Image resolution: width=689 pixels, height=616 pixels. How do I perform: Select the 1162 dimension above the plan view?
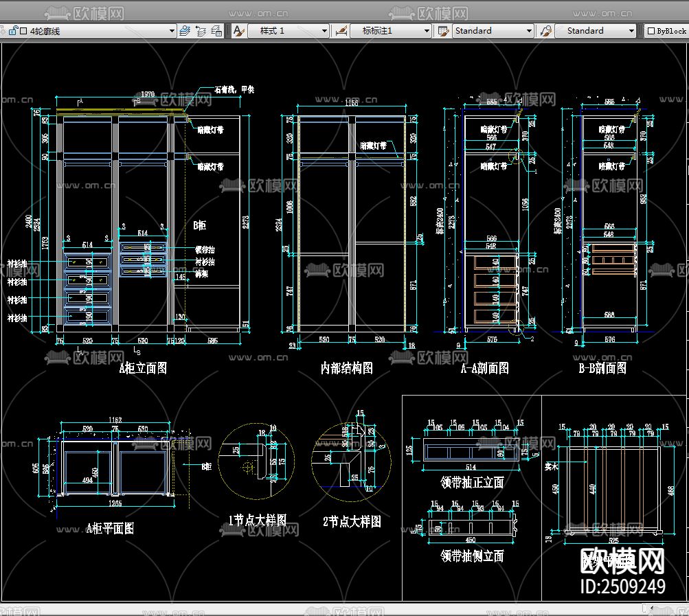115,420
